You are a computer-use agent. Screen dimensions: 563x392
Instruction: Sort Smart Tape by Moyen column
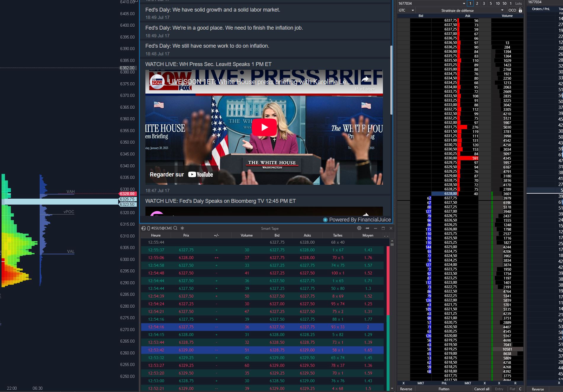[x=368, y=235]
